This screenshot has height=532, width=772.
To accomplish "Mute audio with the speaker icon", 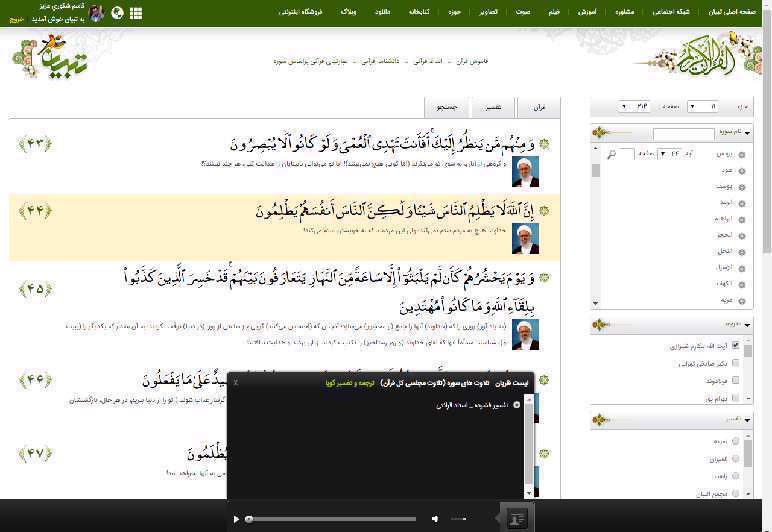I will (x=435, y=519).
